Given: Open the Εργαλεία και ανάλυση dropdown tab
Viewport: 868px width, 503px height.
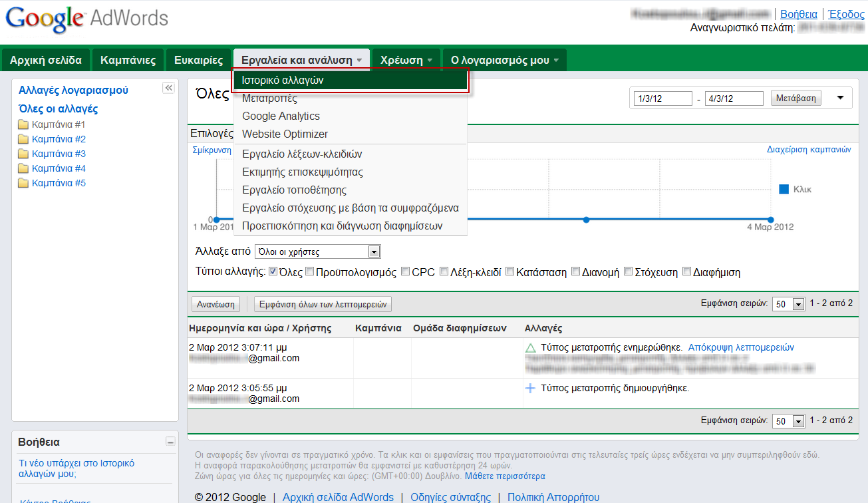Looking at the screenshot, I should (301, 60).
